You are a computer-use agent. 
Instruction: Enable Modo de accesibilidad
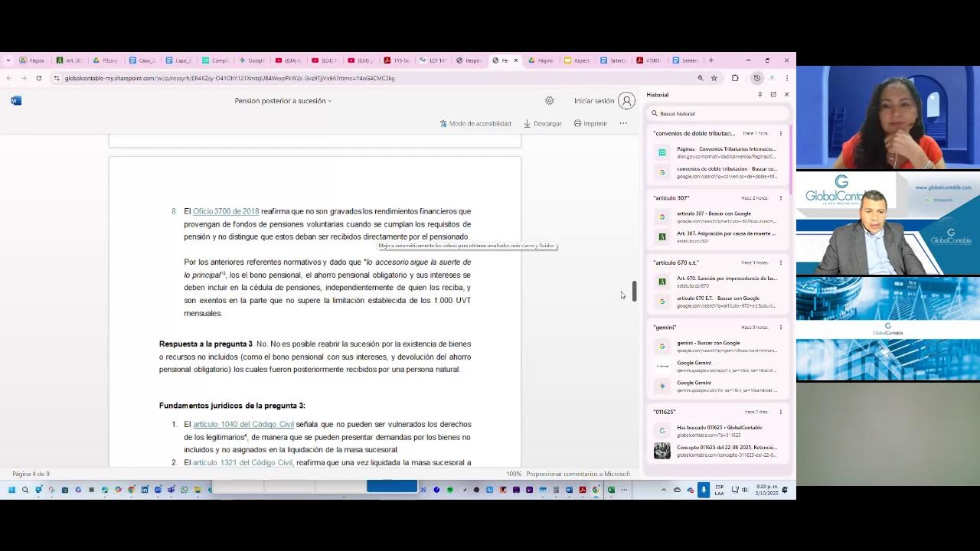pyautogui.click(x=475, y=123)
